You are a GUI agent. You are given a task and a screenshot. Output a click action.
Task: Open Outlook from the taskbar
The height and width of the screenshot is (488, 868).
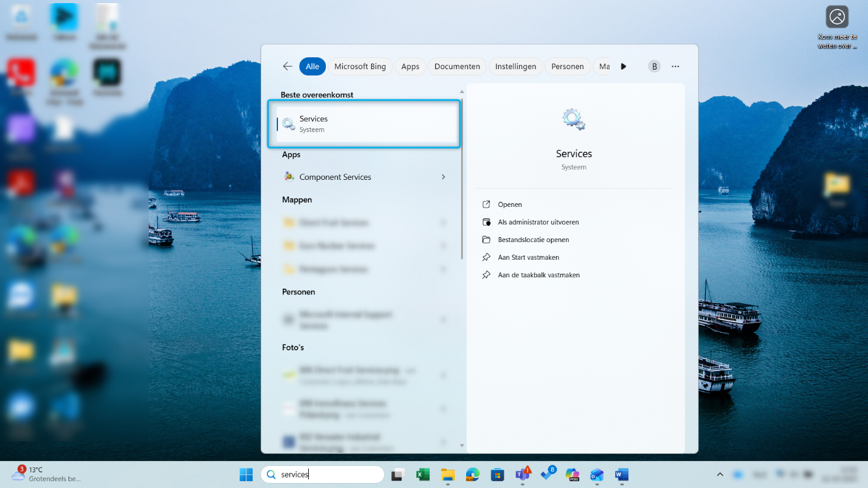coord(597,475)
